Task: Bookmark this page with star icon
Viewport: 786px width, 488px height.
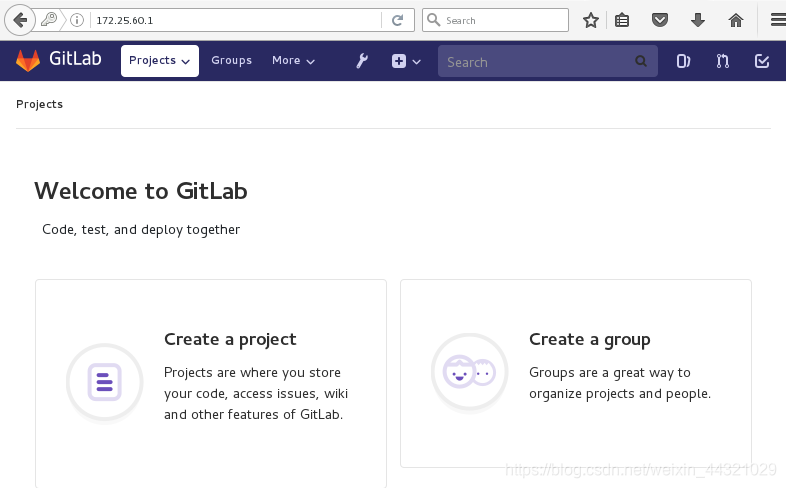Action: [x=591, y=21]
